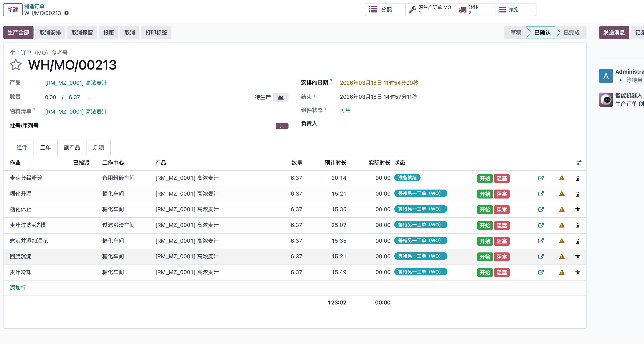Delete the 麦汁冷却 work order row
This screenshot has height=344, width=644.
coord(578,273)
